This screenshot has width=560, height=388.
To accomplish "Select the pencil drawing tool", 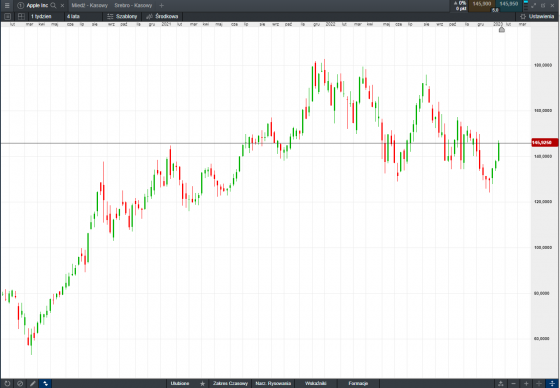I will [32, 383].
